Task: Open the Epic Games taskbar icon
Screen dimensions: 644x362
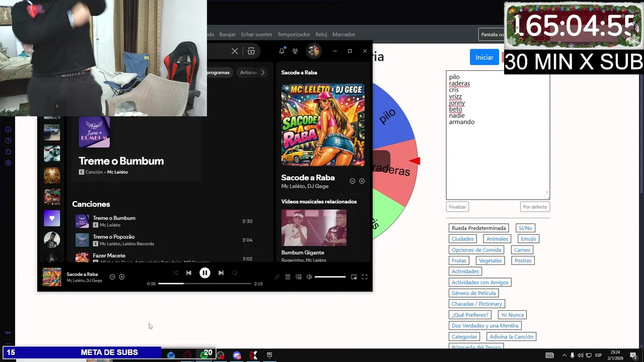Action: click(270, 355)
